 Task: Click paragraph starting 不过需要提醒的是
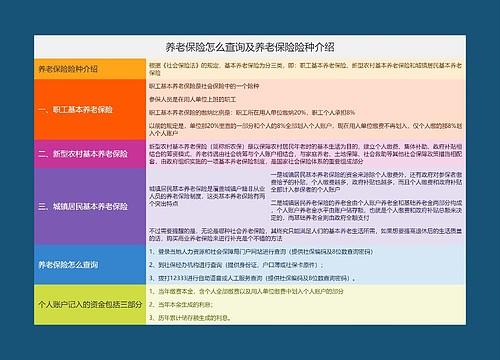click(305, 235)
